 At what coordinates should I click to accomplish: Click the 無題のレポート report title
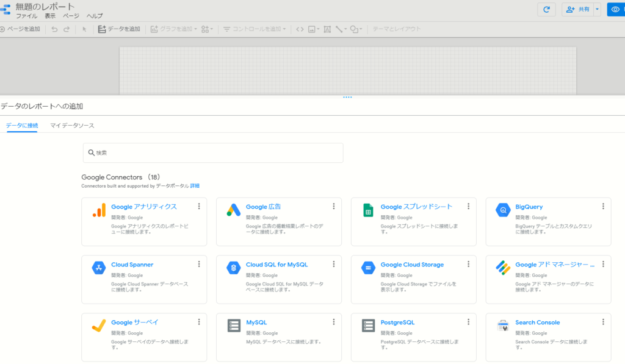tap(45, 6)
